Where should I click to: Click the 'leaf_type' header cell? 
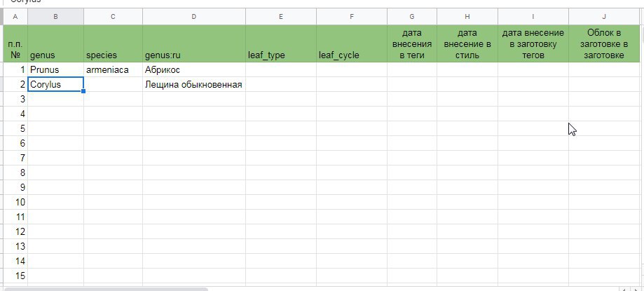coord(281,43)
